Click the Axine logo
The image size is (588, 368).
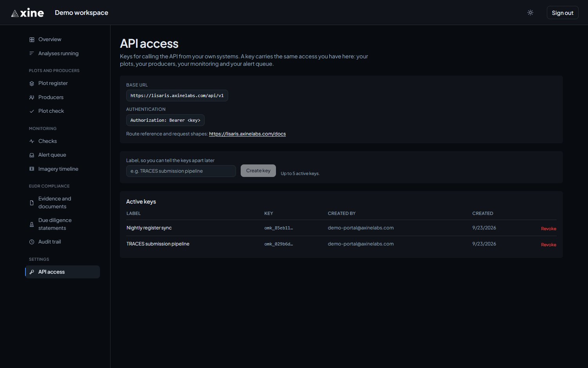[x=27, y=13]
